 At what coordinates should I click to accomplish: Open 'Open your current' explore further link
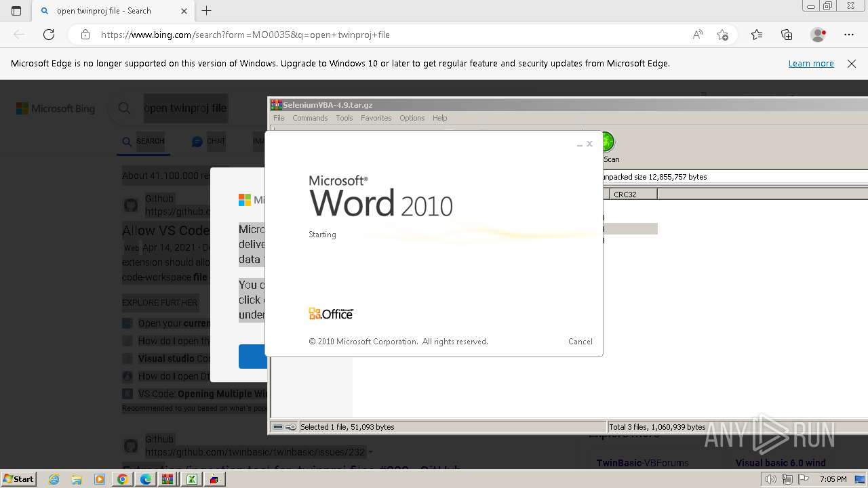(x=174, y=323)
